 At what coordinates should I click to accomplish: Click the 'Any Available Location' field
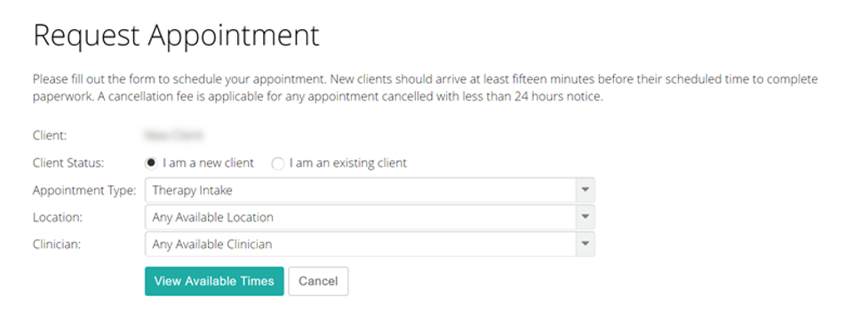tap(370, 217)
